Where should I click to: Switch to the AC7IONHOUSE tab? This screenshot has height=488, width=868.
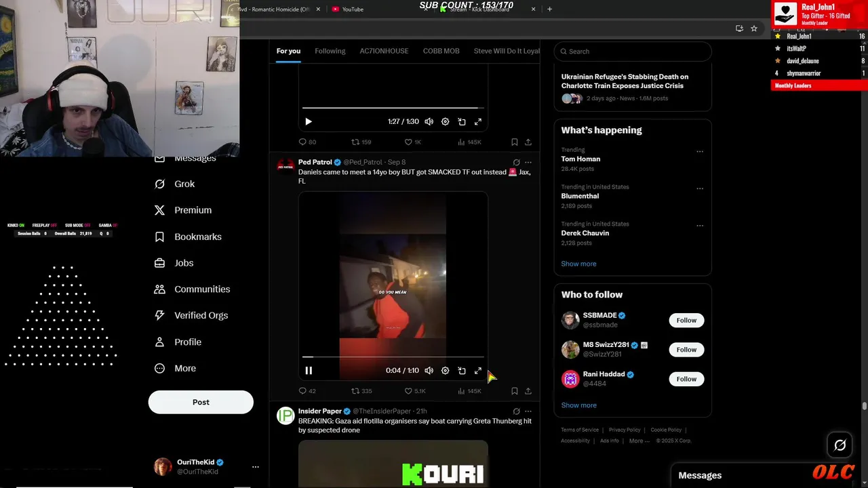click(384, 51)
